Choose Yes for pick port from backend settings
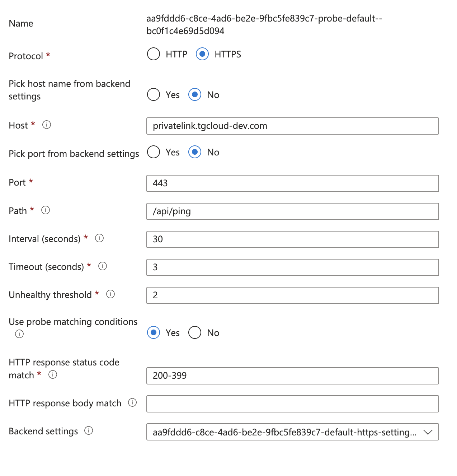 154,152
